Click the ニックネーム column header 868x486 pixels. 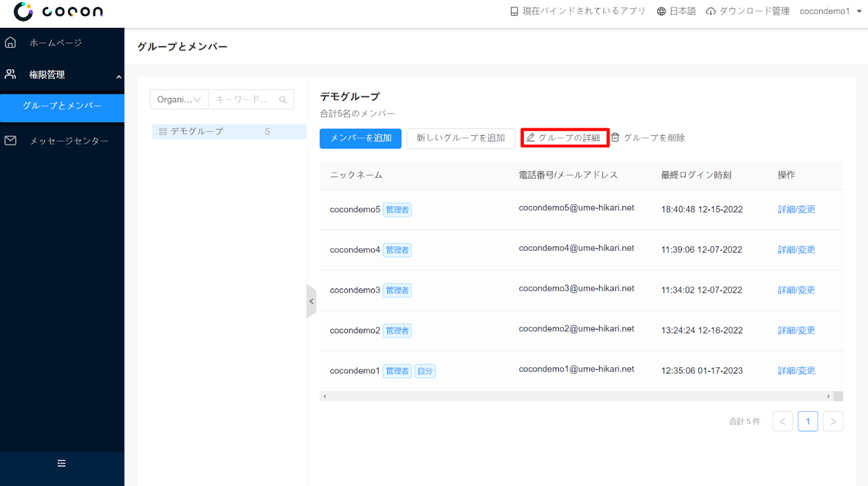[x=356, y=175]
